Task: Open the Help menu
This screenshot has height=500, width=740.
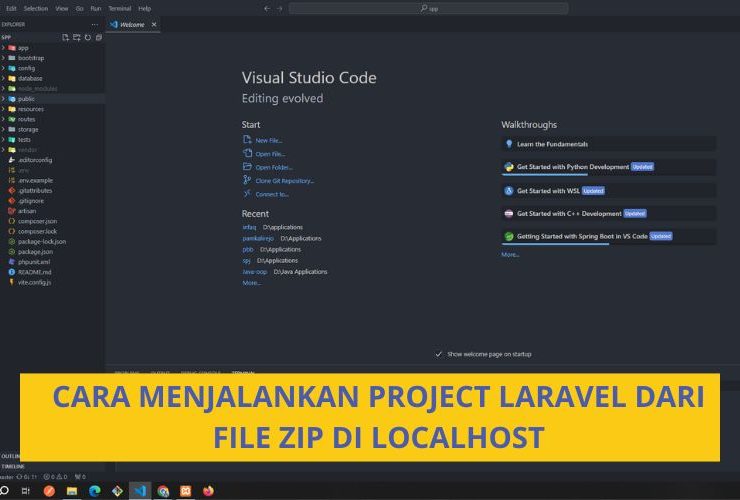Action: click(144, 8)
